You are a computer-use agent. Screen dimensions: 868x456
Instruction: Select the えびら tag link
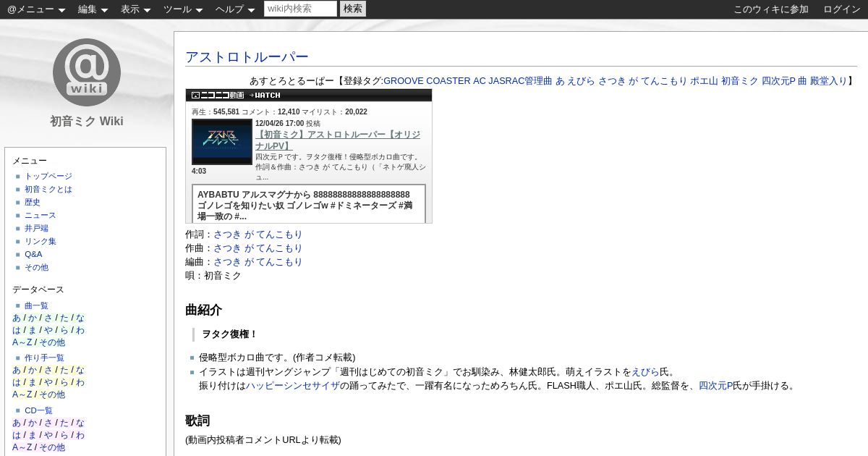(x=582, y=81)
